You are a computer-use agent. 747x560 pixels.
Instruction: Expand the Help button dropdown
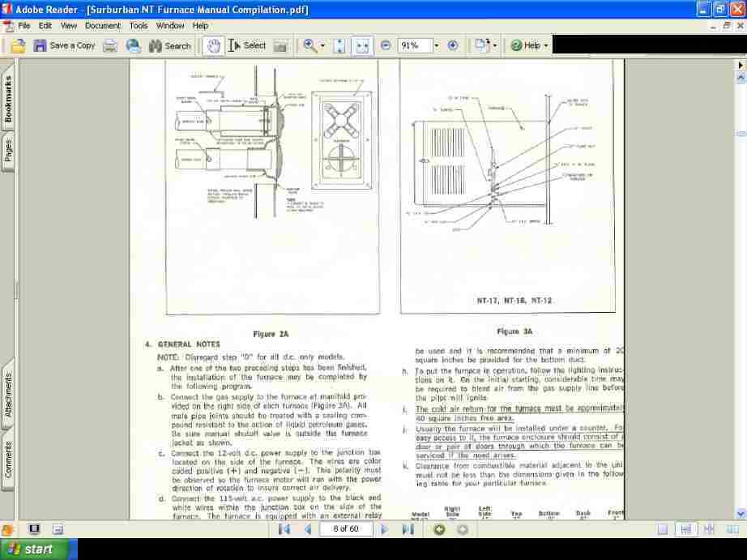546,45
